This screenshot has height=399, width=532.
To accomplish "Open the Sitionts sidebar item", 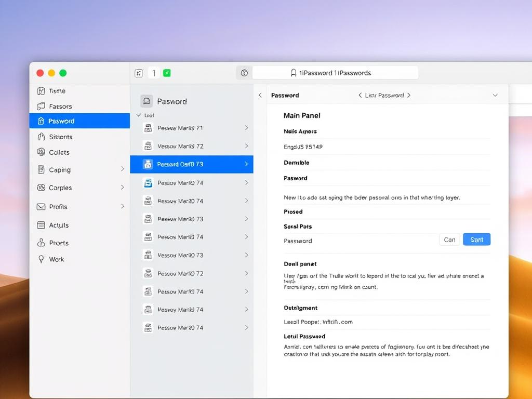I will point(79,137).
